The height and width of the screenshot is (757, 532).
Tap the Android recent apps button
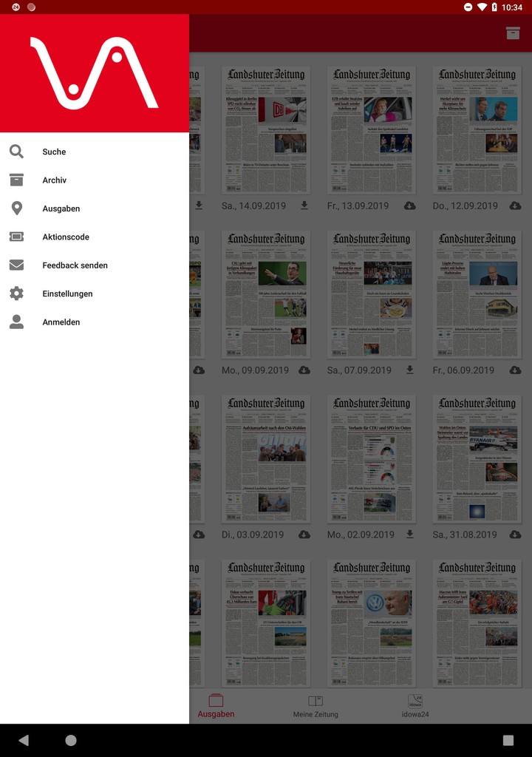click(x=508, y=740)
